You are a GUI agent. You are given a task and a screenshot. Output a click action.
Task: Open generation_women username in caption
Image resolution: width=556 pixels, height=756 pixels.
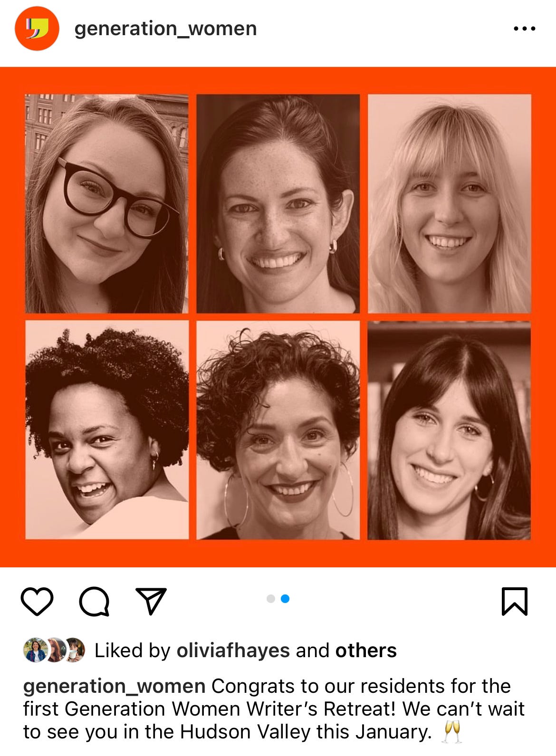115,686
